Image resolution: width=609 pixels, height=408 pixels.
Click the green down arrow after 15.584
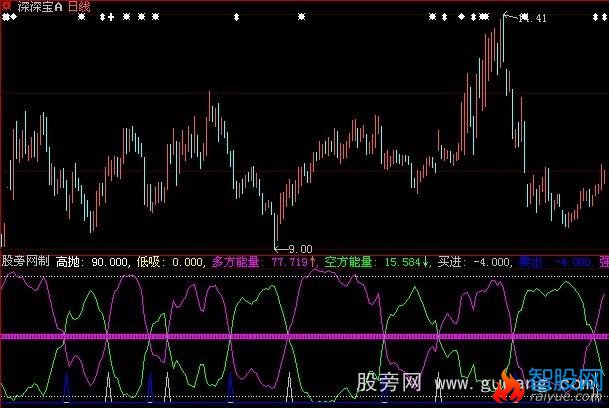pos(428,262)
